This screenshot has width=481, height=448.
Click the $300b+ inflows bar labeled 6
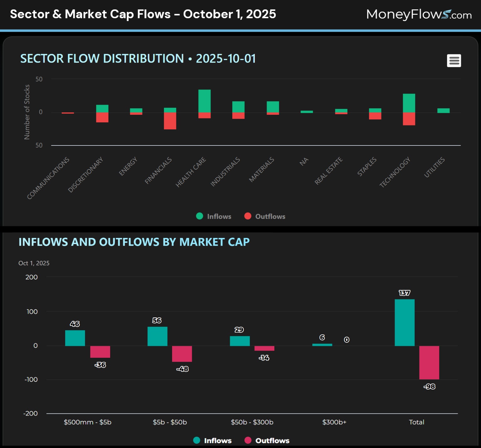tap(322, 345)
